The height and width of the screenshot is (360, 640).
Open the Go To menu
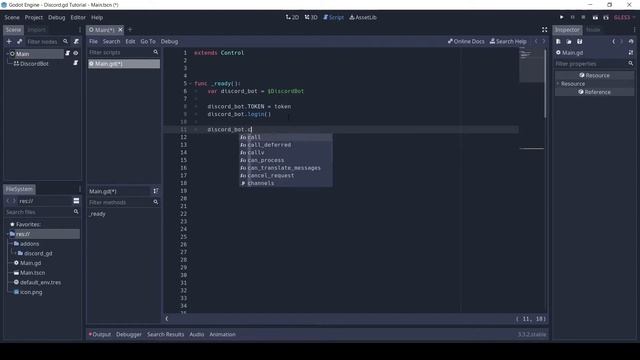point(148,41)
